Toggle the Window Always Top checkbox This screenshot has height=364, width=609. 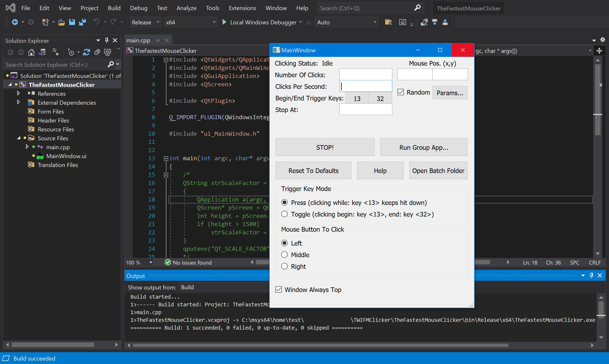(x=279, y=289)
